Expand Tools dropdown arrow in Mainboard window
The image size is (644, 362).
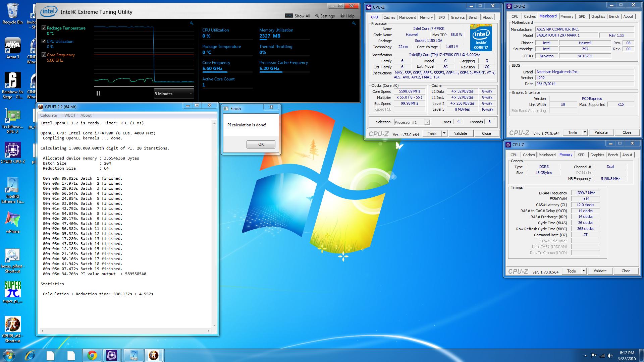coord(585,132)
